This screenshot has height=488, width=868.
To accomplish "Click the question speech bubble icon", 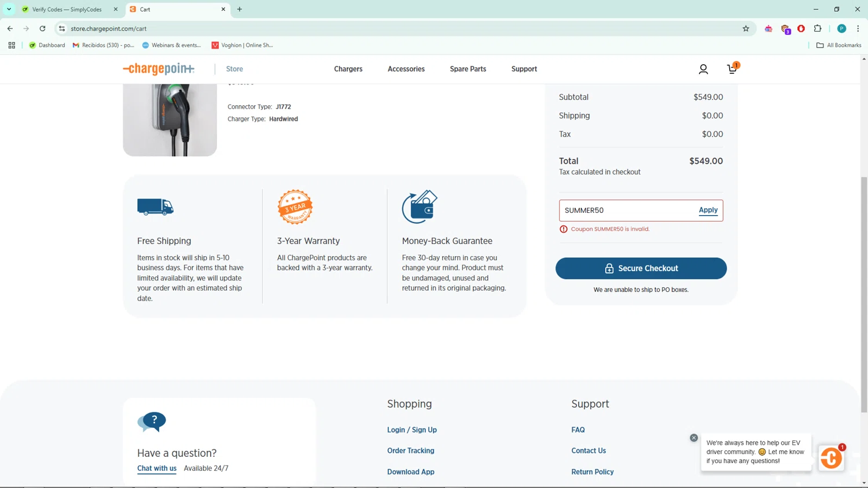I will pos(152,422).
